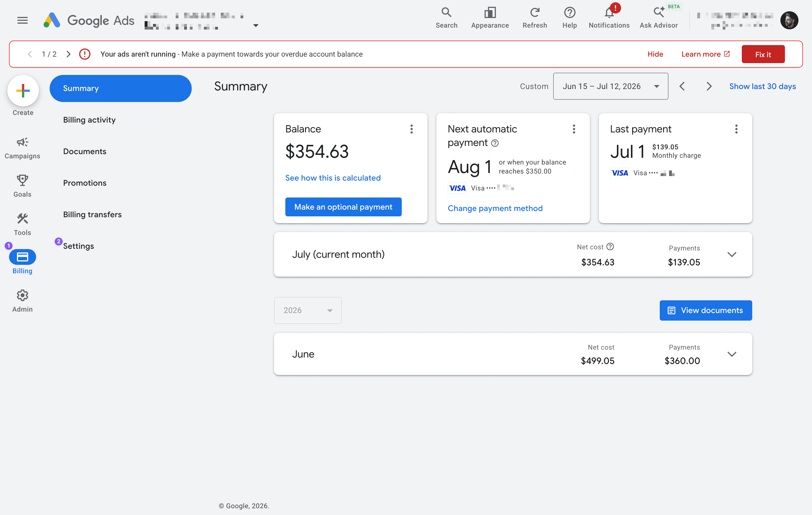Go to next date range
Image resolution: width=812 pixels, height=515 pixels.
click(709, 86)
